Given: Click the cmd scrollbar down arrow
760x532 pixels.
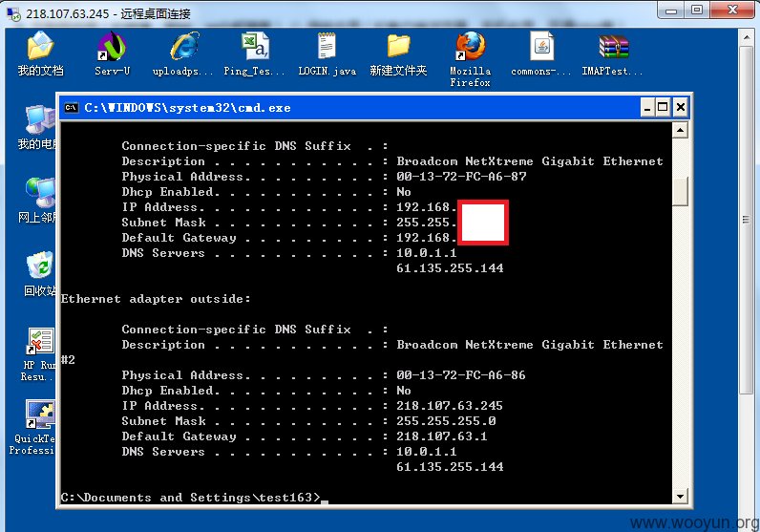Looking at the screenshot, I should pos(681,496).
